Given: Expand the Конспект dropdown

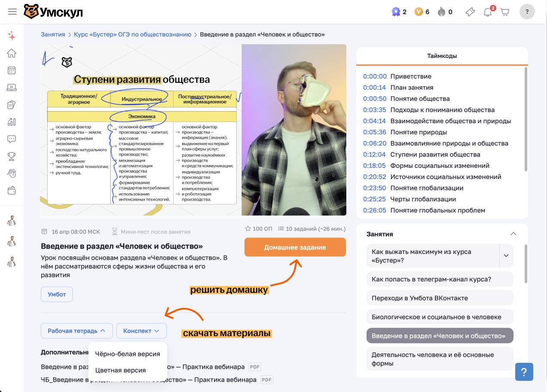Looking at the screenshot, I should pyautogui.click(x=141, y=331).
